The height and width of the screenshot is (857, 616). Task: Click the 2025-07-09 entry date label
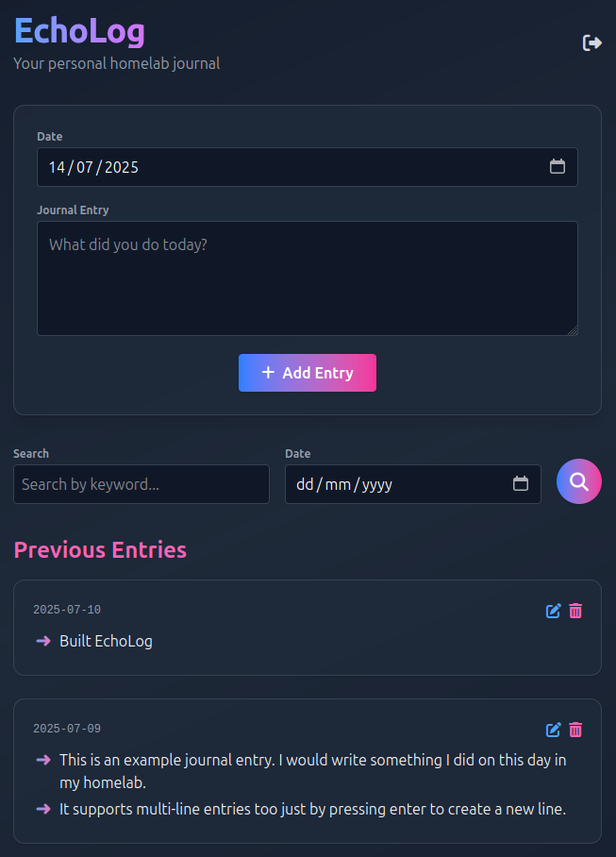(67, 729)
